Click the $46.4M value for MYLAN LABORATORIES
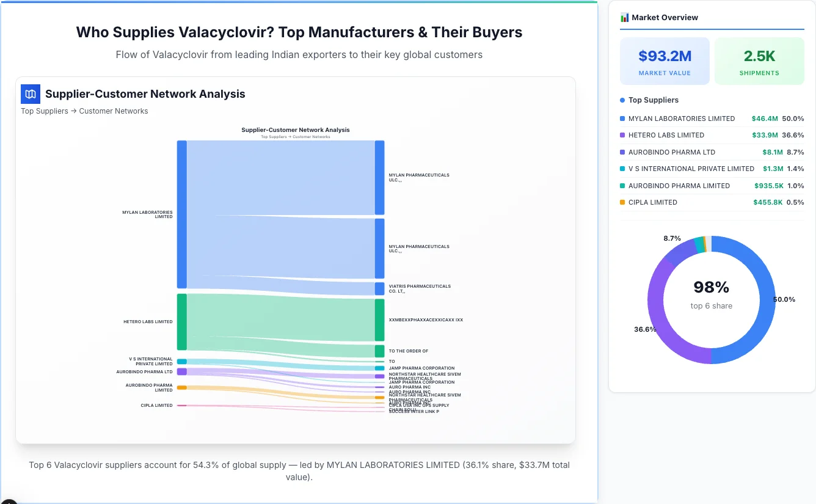 [x=765, y=119]
